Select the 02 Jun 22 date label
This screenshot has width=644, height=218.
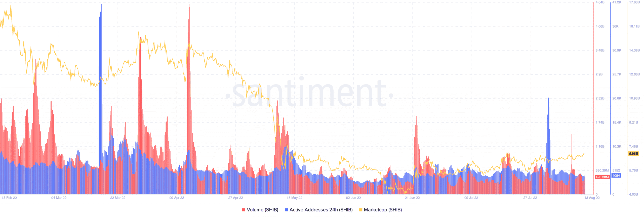[353, 198]
